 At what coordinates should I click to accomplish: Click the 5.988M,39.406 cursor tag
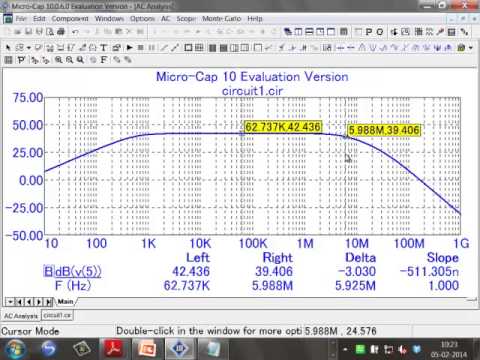click(x=384, y=130)
